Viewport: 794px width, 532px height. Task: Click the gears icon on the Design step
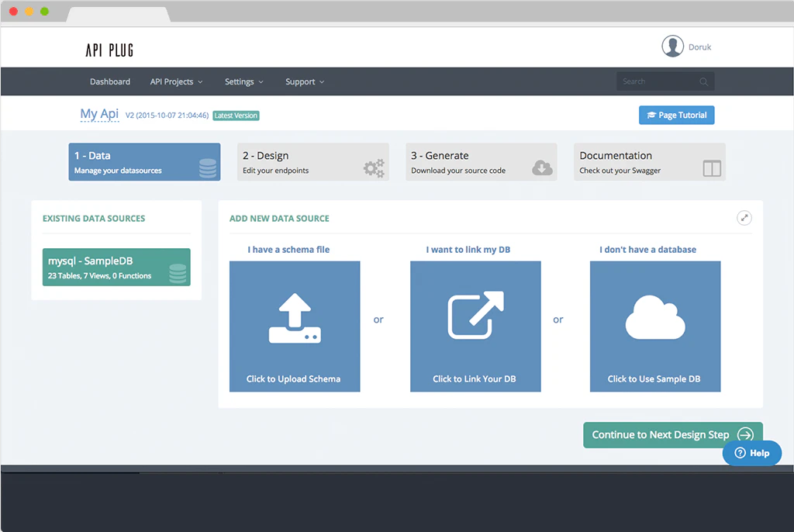tap(375, 168)
